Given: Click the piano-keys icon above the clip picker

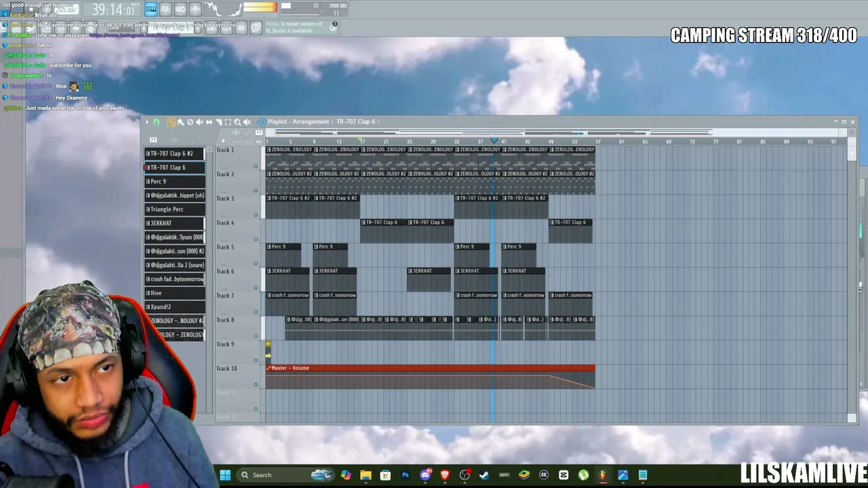Looking at the screenshot, I should click(x=153, y=140).
